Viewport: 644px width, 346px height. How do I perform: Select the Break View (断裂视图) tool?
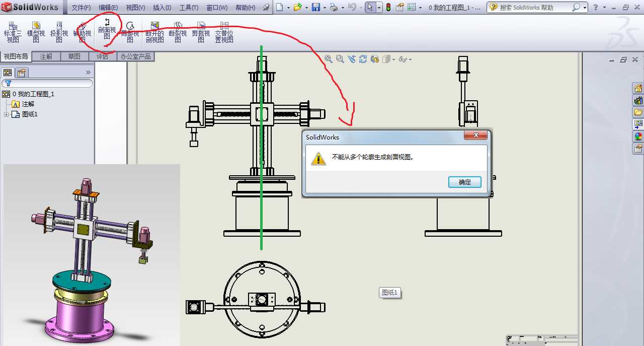click(x=178, y=32)
